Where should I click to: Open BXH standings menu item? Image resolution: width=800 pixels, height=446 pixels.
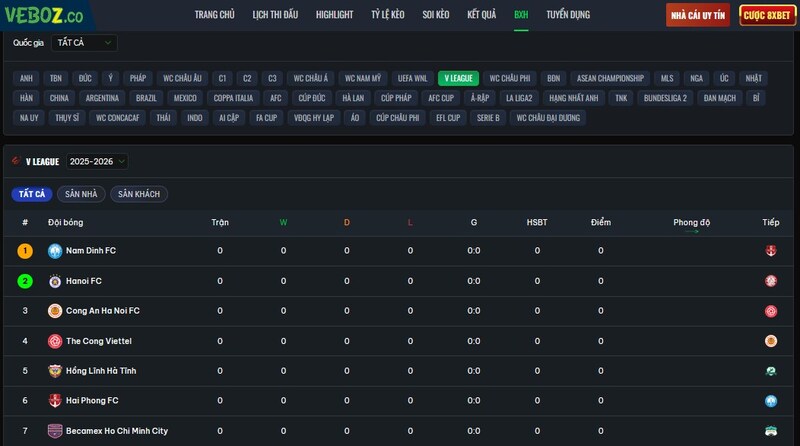(x=521, y=15)
